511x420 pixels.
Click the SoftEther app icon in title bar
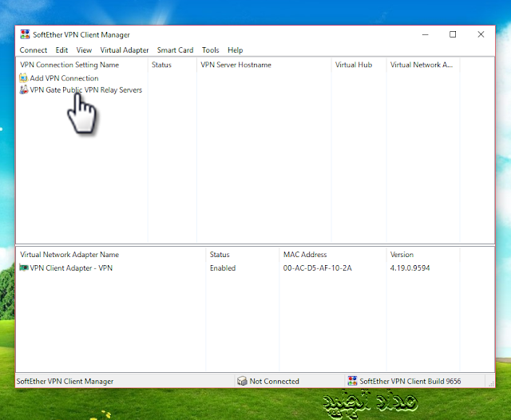25,34
